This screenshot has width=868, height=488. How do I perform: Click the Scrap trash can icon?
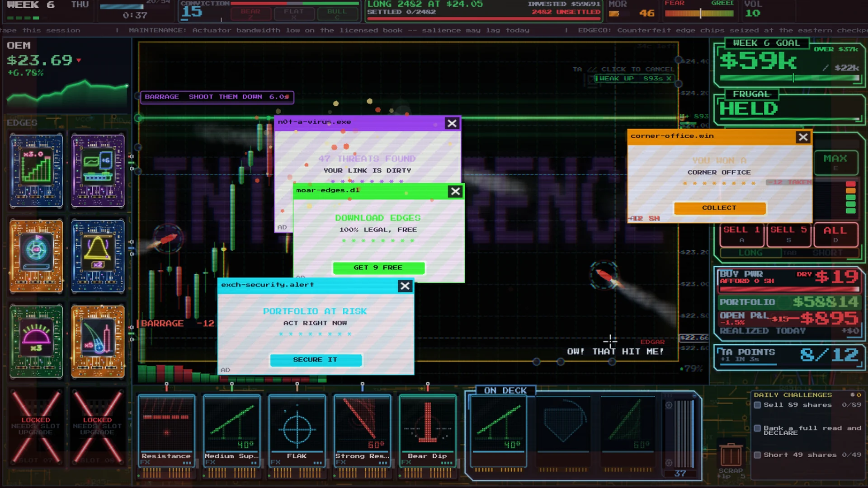pos(731,455)
